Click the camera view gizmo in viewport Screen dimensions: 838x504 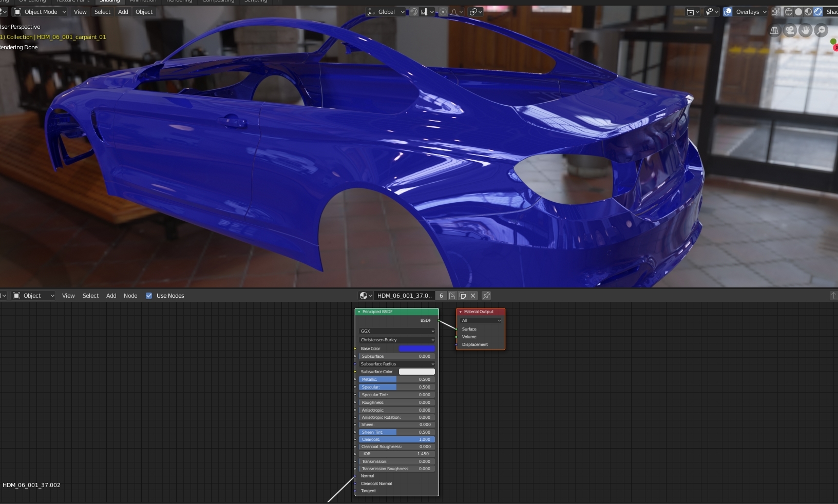pyautogui.click(x=790, y=30)
